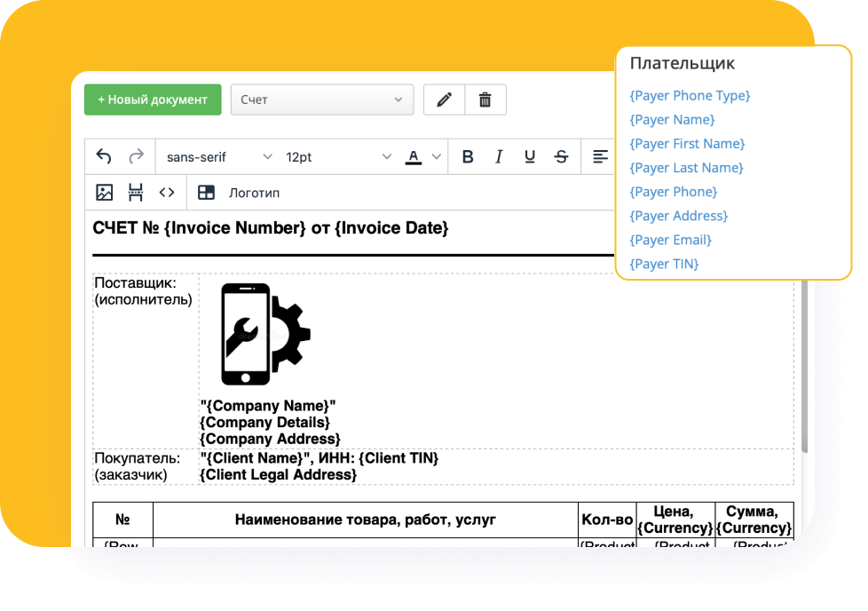
Task: Open the text color picker arrow
Action: coord(436,157)
